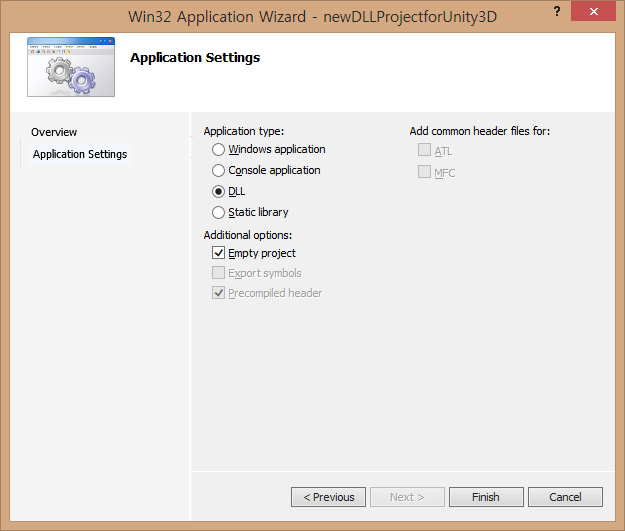This screenshot has width=625, height=531.
Task: Open help via the question mark icon
Action: (557, 11)
